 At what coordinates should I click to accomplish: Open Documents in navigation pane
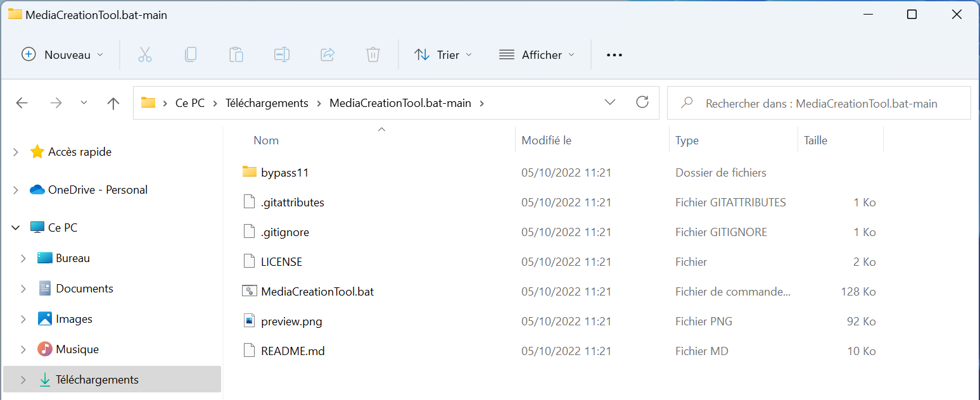tap(84, 289)
